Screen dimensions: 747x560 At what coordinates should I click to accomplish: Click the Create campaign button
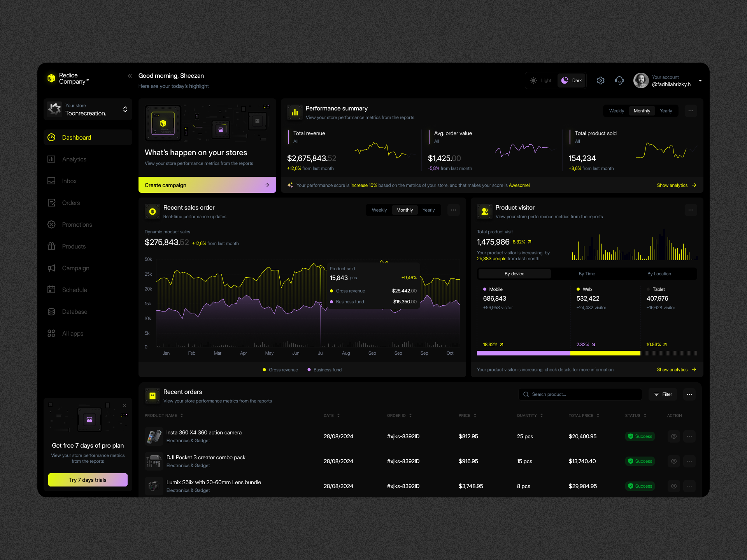pyautogui.click(x=207, y=185)
